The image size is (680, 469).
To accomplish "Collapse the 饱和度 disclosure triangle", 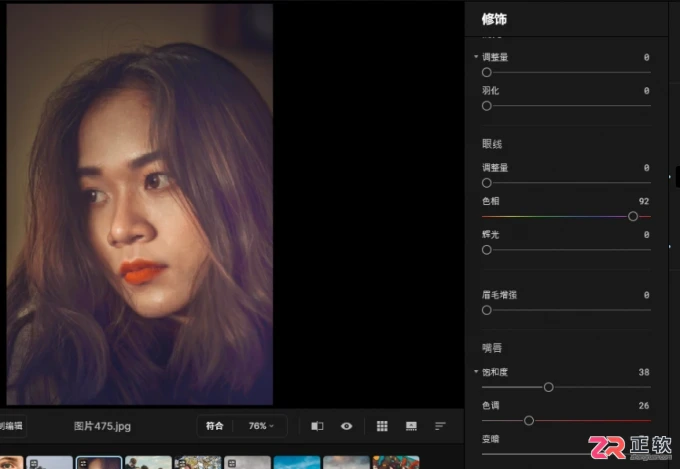I will 476,372.
